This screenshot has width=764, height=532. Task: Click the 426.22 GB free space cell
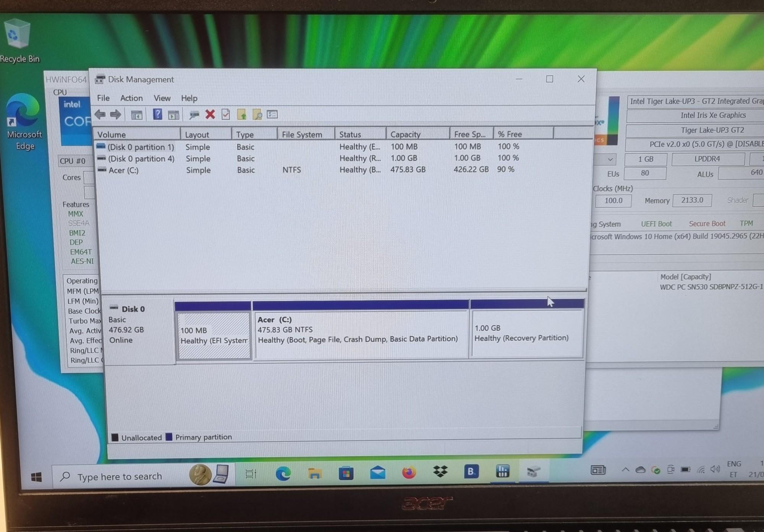[471, 169]
